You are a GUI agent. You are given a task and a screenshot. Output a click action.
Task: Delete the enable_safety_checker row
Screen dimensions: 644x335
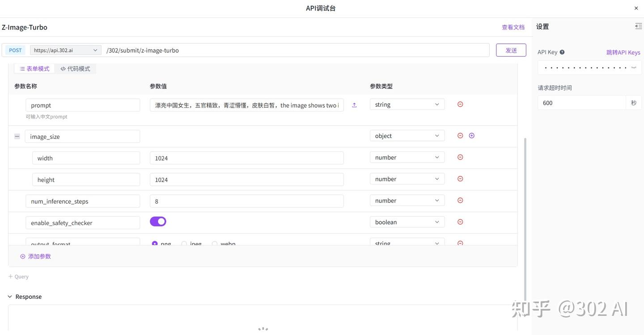(x=460, y=222)
